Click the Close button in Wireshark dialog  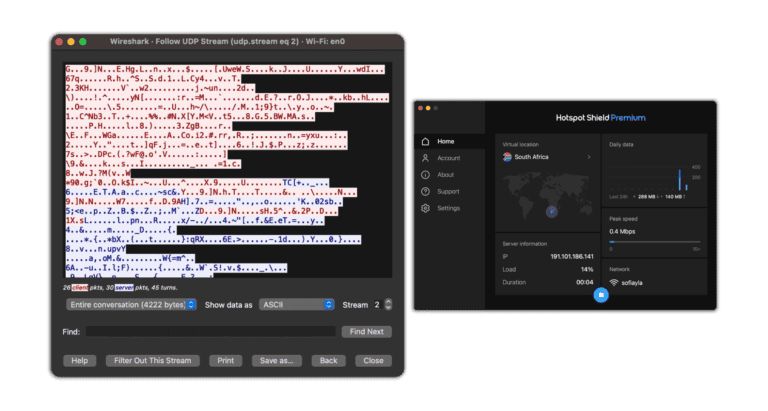373,361
